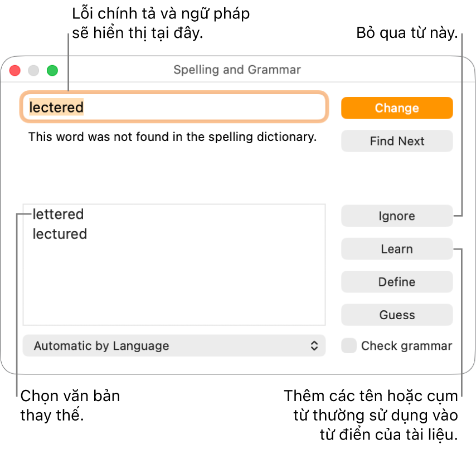Click the orange Change button
The image size is (476, 449).
point(397,108)
